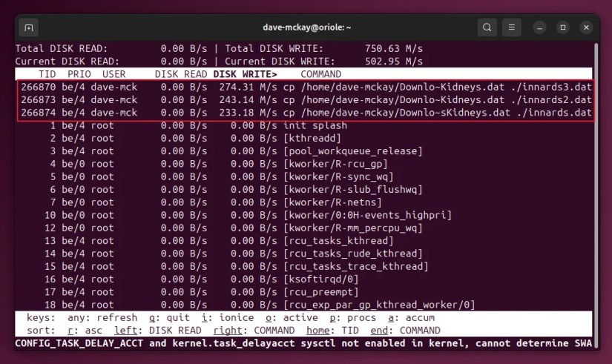Image resolution: width=612 pixels, height=364 pixels.
Task: Click the [rcu_tasks_kthread] entry
Action: pos(338,241)
